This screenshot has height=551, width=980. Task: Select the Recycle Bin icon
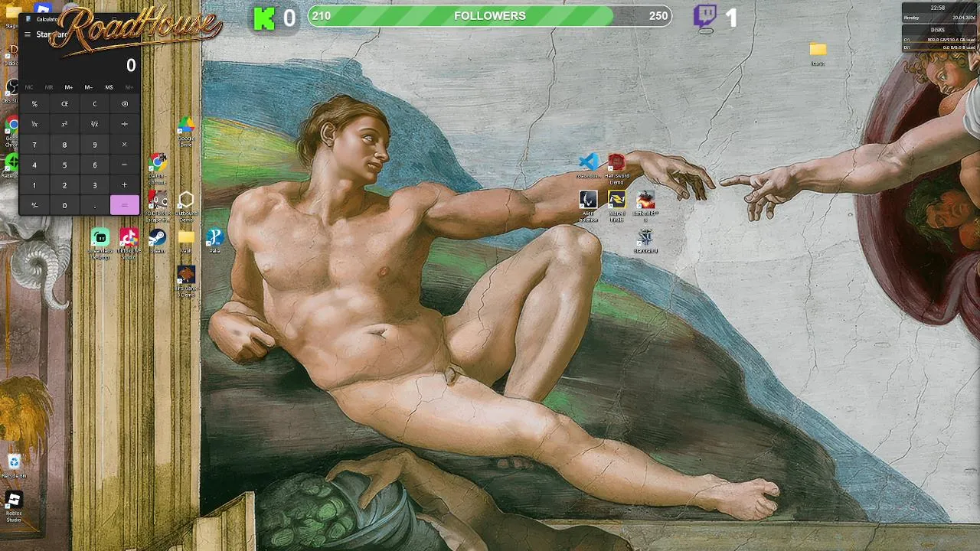coord(14,466)
